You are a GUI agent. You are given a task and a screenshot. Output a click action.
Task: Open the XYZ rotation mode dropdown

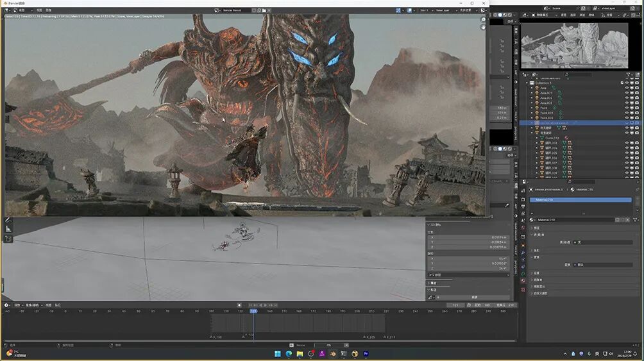pos(469,274)
